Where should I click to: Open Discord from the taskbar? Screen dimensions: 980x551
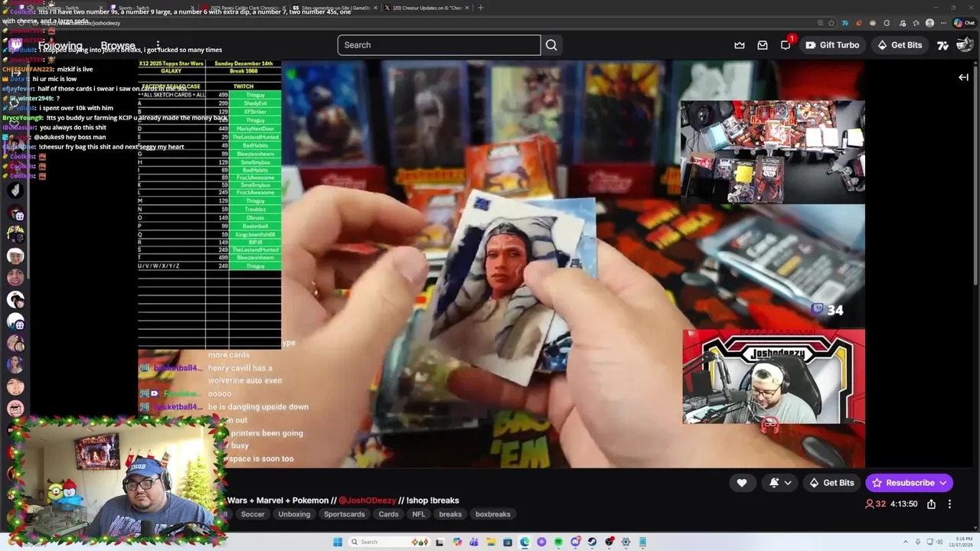pyautogui.click(x=575, y=542)
